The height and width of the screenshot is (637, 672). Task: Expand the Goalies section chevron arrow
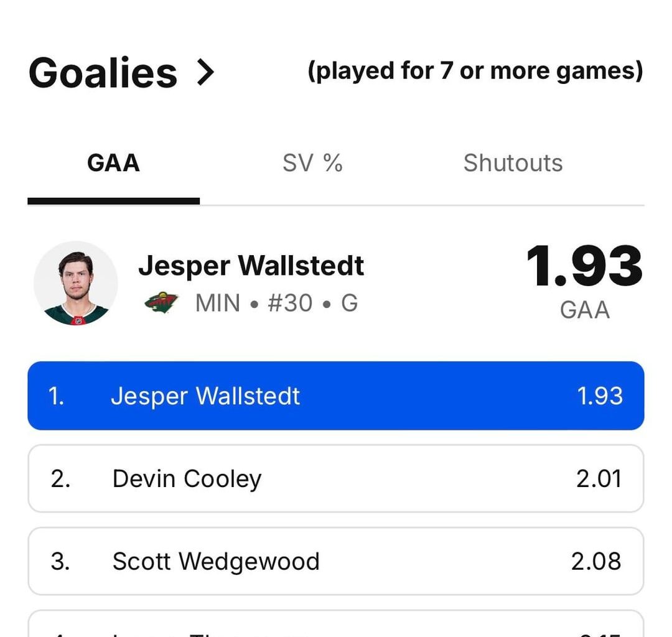pos(205,73)
